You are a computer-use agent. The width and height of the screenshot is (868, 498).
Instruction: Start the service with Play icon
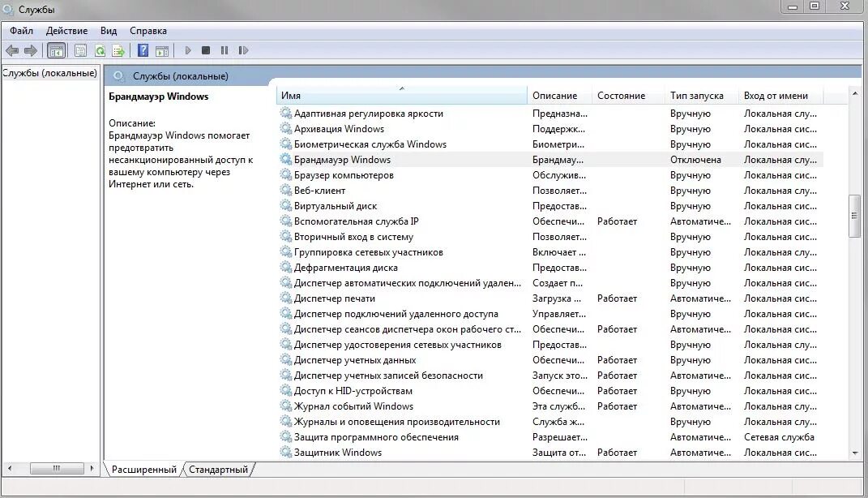pos(188,50)
